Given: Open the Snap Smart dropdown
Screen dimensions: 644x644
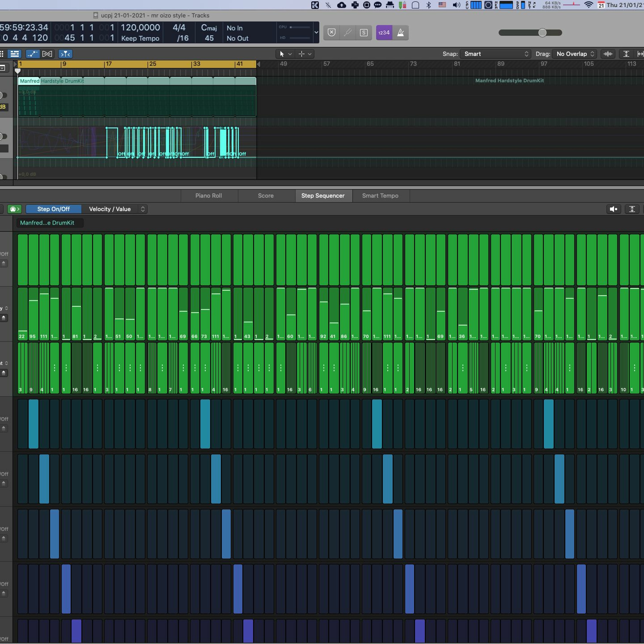Looking at the screenshot, I should pyautogui.click(x=495, y=54).
